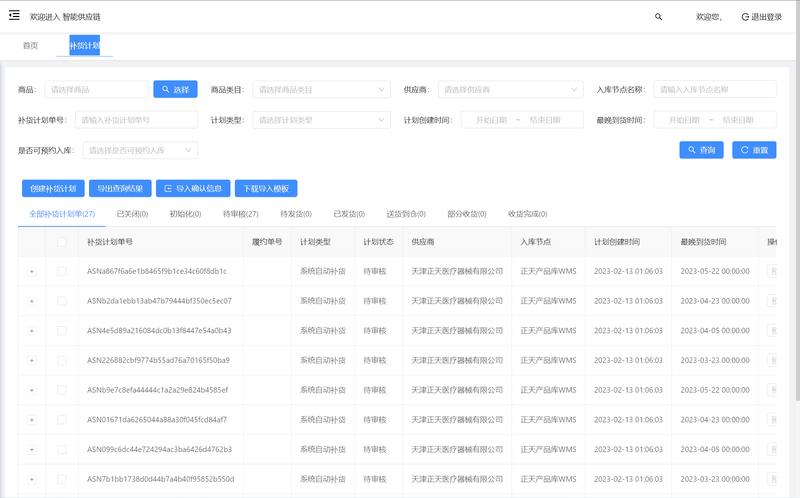The image size is (800, 498).
Task: Click 下载导入模板 button
Action: 266,188
